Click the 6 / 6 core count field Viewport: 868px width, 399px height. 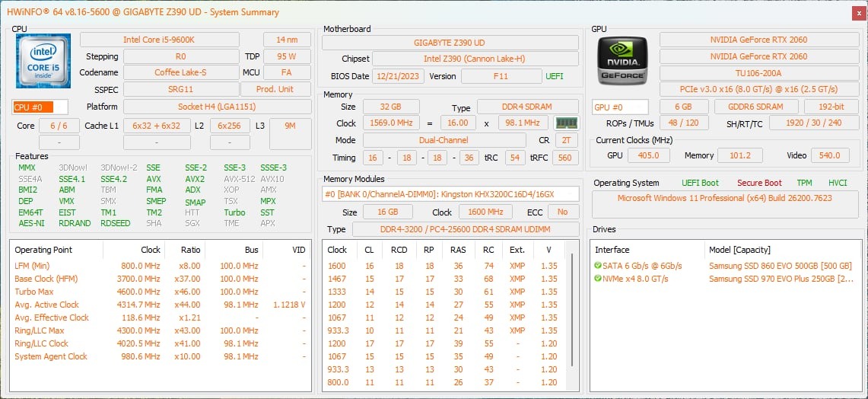59,126
